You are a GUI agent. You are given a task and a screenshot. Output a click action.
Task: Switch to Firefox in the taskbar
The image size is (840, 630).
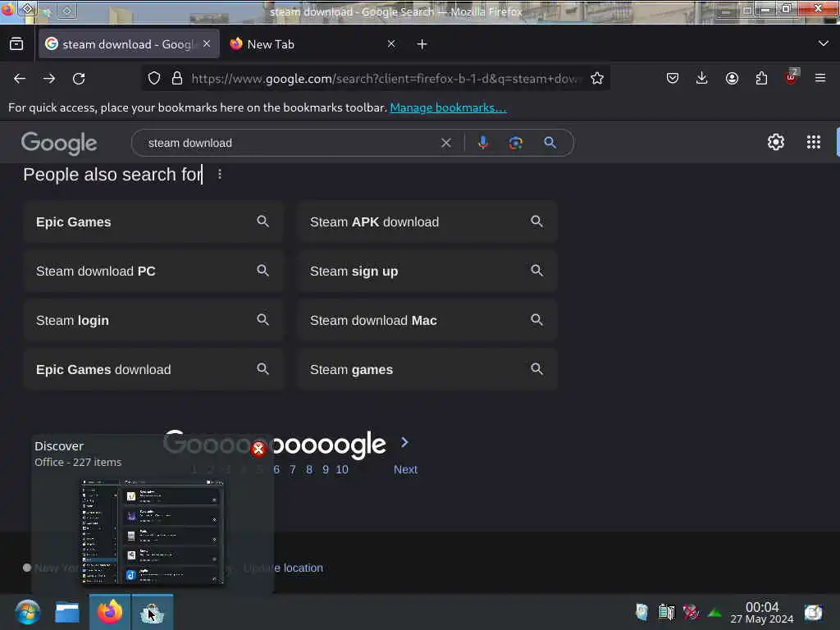pos(109,612)
